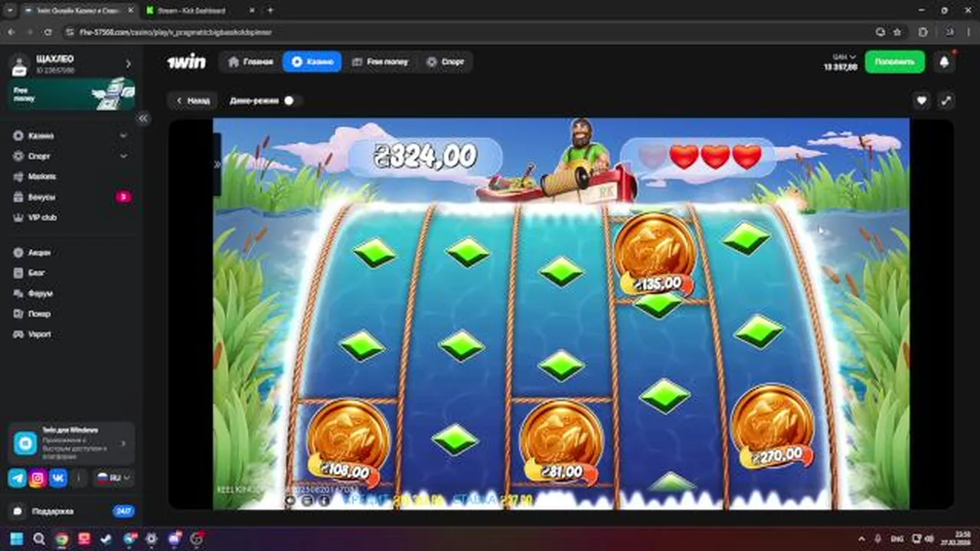The image size is (980, 551).
Task: Open Windows taskbar search
Action: point(39,539)
